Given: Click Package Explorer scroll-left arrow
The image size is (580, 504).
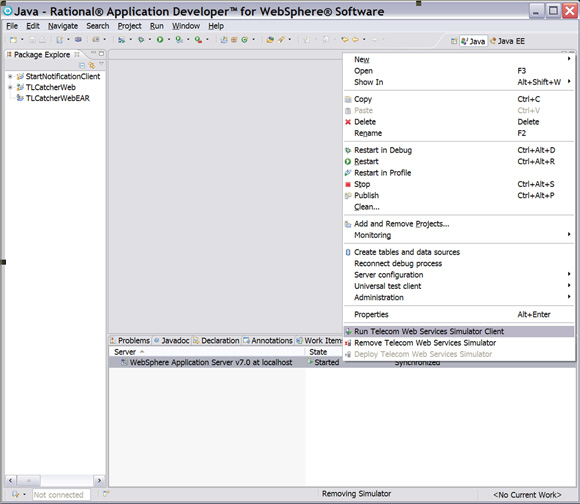Looking at the screenshot, I should click(11, 480).
